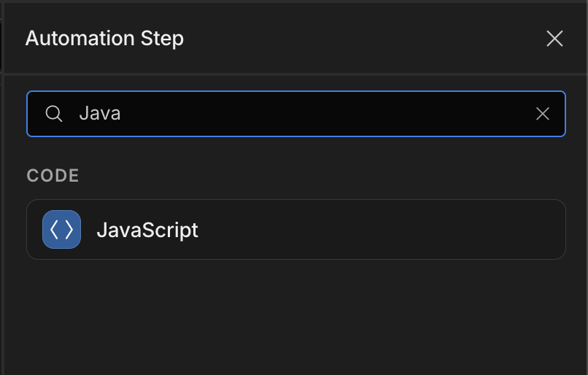Focus the search field containing Java
588x375 pixels.
pyautogui.click(x=296, y=114)
